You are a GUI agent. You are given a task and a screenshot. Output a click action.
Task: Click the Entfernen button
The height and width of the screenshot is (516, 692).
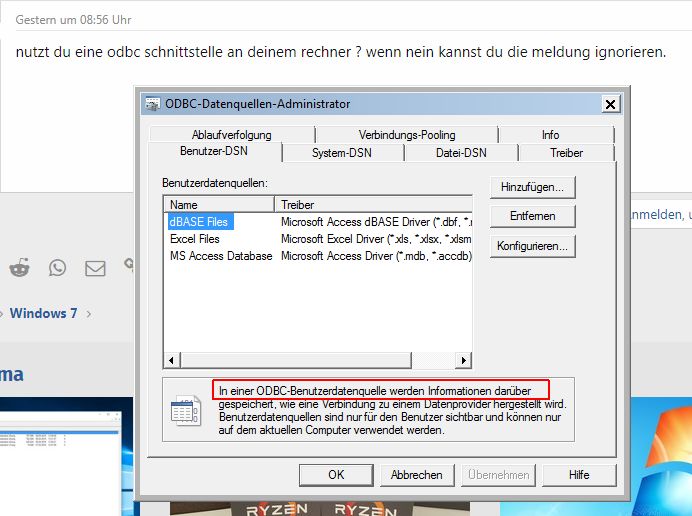533,216
